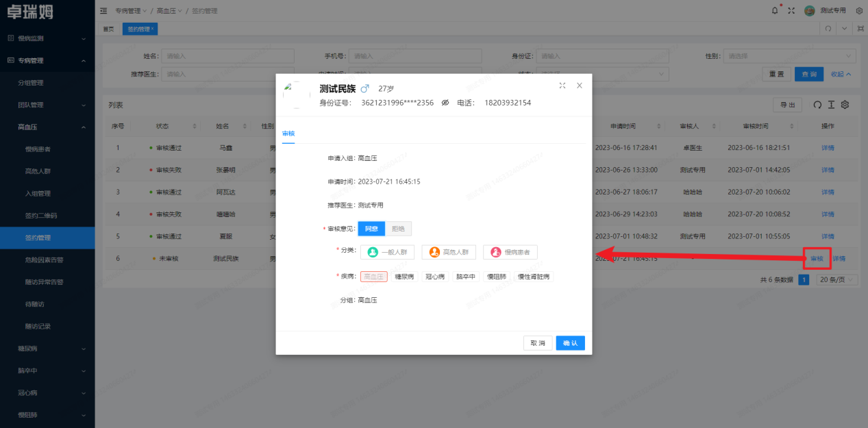Close the review dialog with X icon

pyautogui.click(x=579, y=86)
